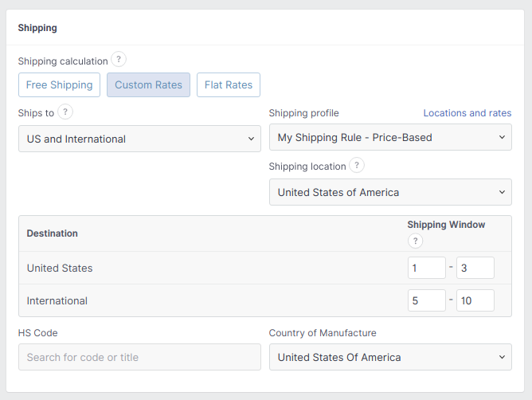This screenshot has height=400, width=532.
Task: Expand the Country of Manufacture dropdown
Action: pos(390,357)
